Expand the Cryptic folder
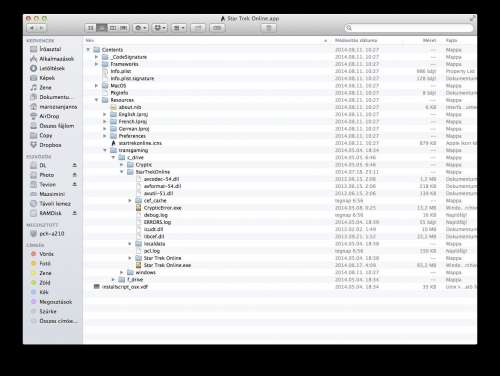 click(122, 165)
